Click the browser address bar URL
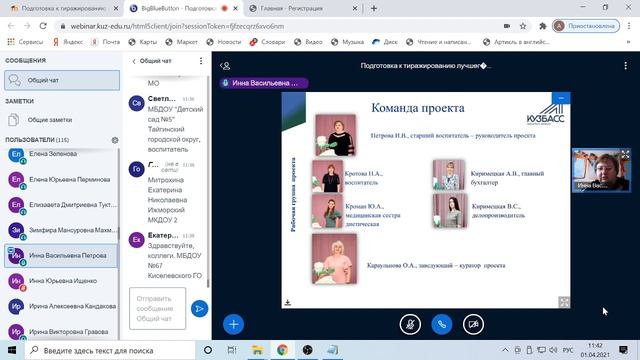640x360 pixels. tap(177, 26)
